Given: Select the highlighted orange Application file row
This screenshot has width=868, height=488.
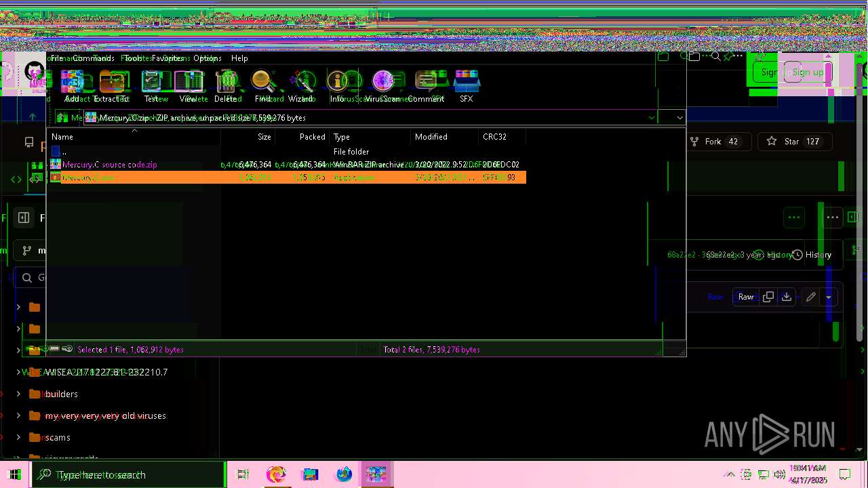Looking at the screenshot, I should point(286,178).
